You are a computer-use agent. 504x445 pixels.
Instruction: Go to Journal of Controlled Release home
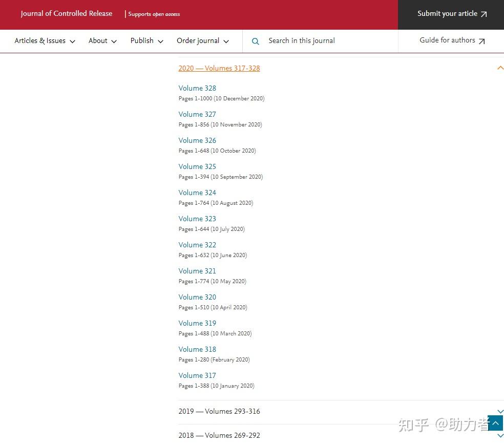click(67, 13)
